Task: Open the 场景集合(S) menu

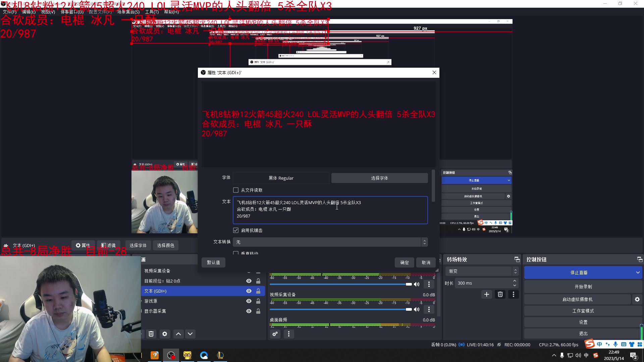Action: click(128, 12)
